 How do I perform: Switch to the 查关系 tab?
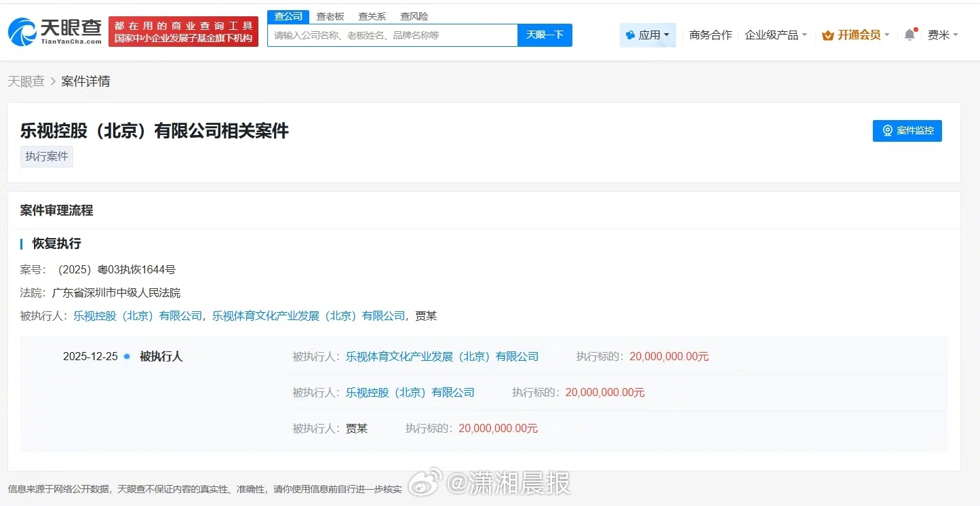[372, 16]
